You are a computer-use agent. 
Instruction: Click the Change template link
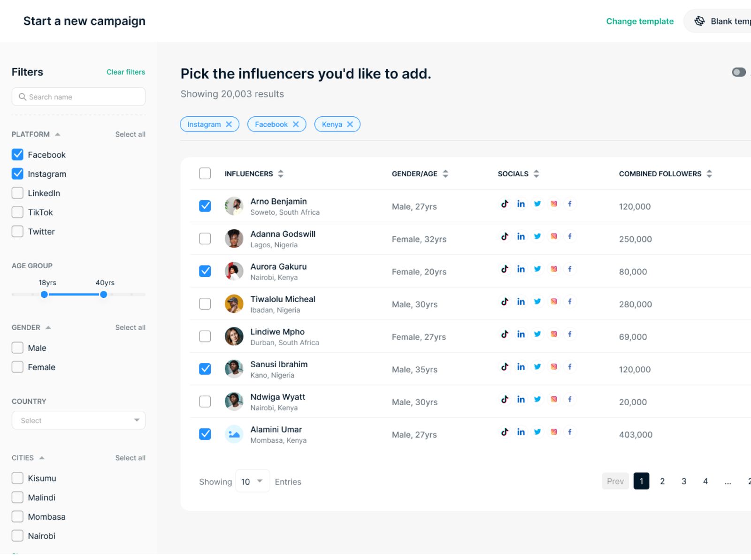[640, 21]
